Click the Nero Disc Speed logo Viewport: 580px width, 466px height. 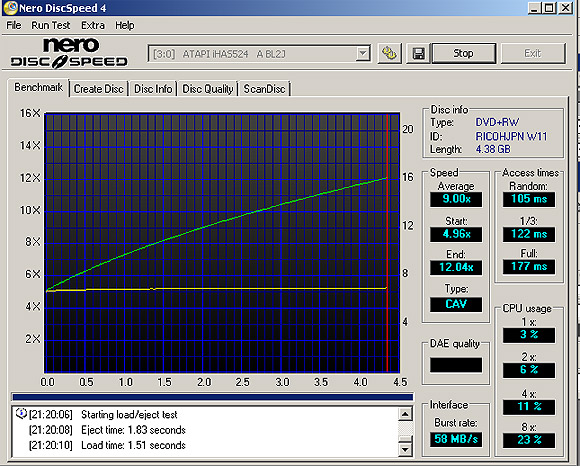tap(69, 53)
